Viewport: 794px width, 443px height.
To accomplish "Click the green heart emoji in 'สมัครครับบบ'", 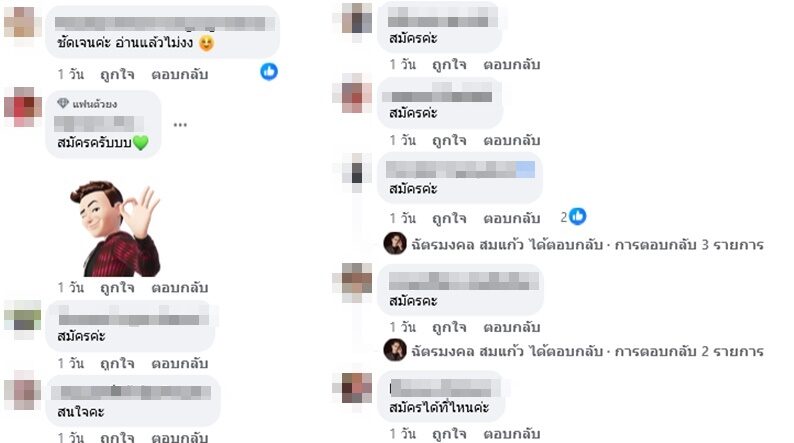I will pyautogui.click(x=141, y=143).
